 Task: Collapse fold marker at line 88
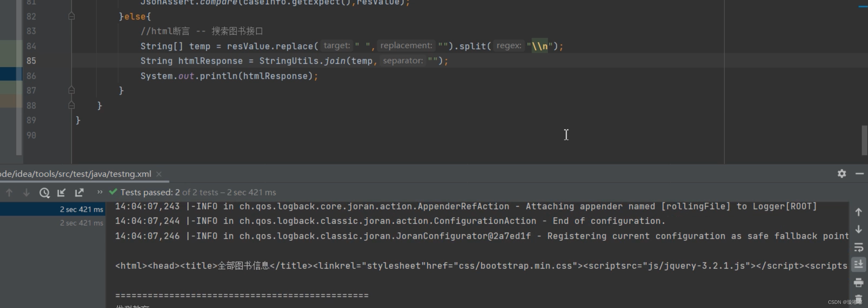tap(71, 105)
